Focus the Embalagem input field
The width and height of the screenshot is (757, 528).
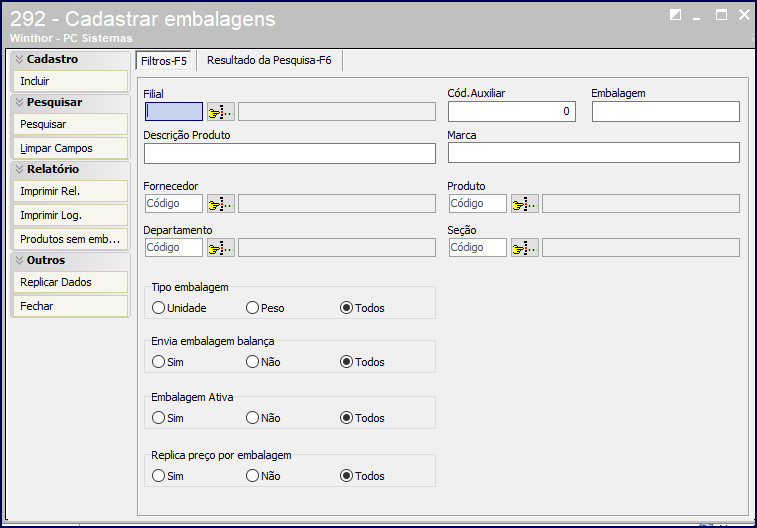666,111
